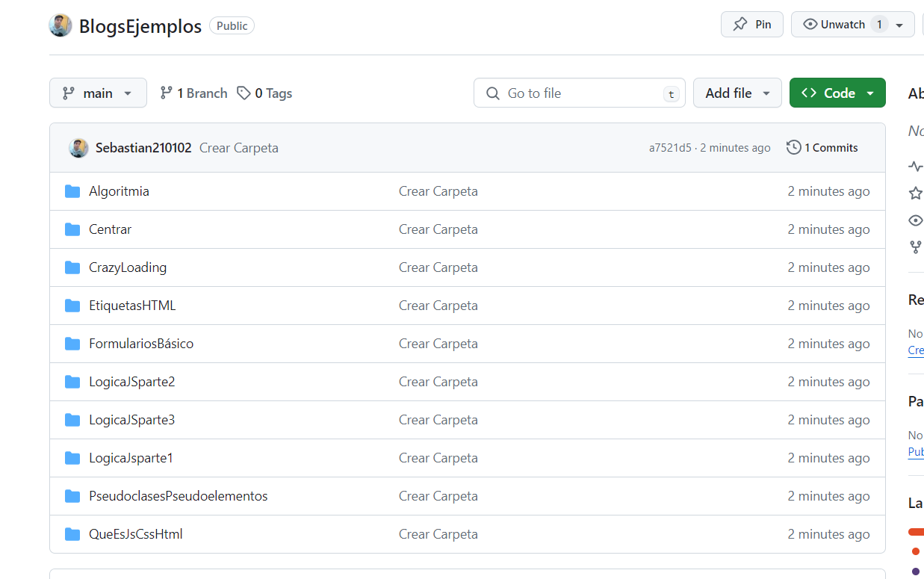
Task: Click the repository owner avatar beside BlogsEjemplos
Action: point(61,25)
